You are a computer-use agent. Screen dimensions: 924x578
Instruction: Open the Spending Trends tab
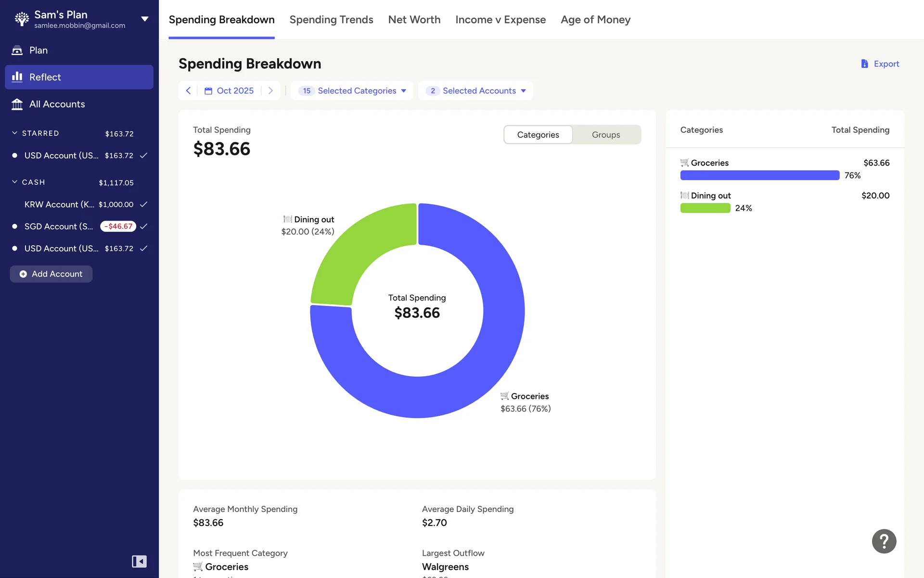pyautogui.click(x=331, y=20)
